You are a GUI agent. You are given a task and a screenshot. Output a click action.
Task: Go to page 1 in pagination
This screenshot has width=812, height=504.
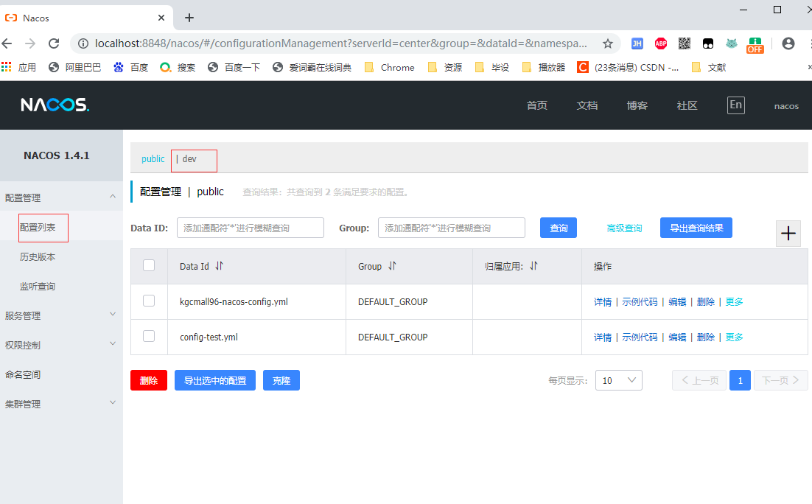click(x=740, y=380)
